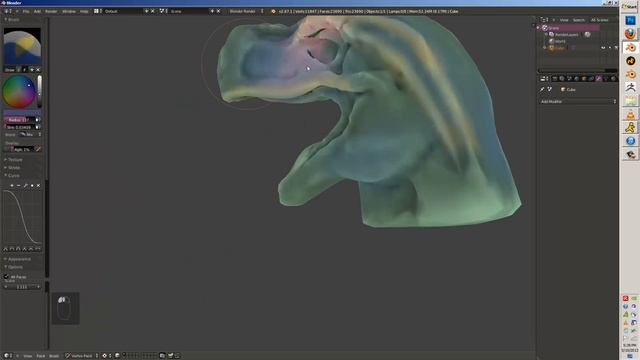Screen dimensions: 640x360
Task: Click the outliner View menu
Action: 564,20
